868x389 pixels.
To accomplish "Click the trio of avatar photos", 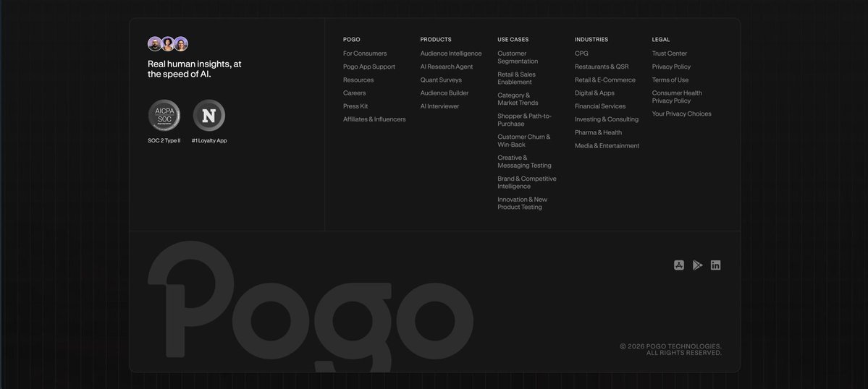I will (168, 43).
